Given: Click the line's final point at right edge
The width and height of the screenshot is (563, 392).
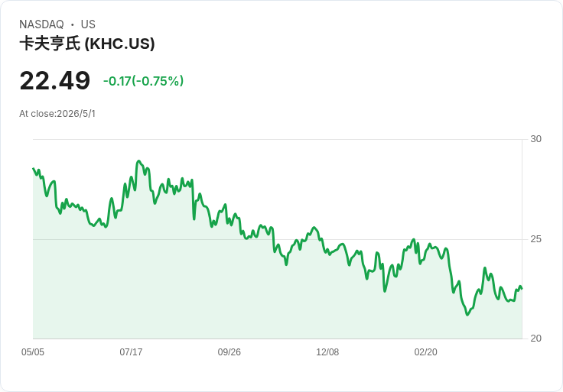Looking at the screenshot, I should click(x=522, y=288).
